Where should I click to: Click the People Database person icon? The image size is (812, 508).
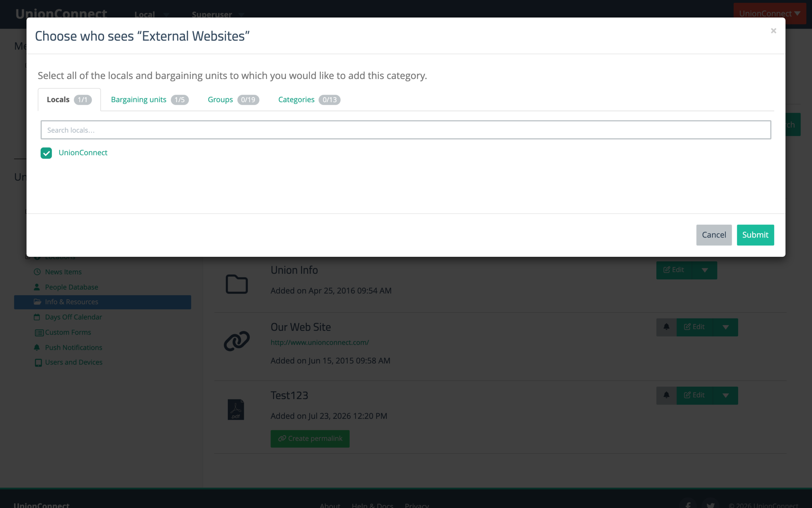[x=37, y=287]
